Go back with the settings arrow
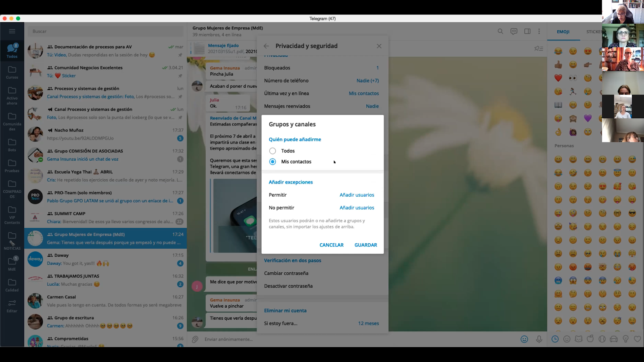 [266, 46]
